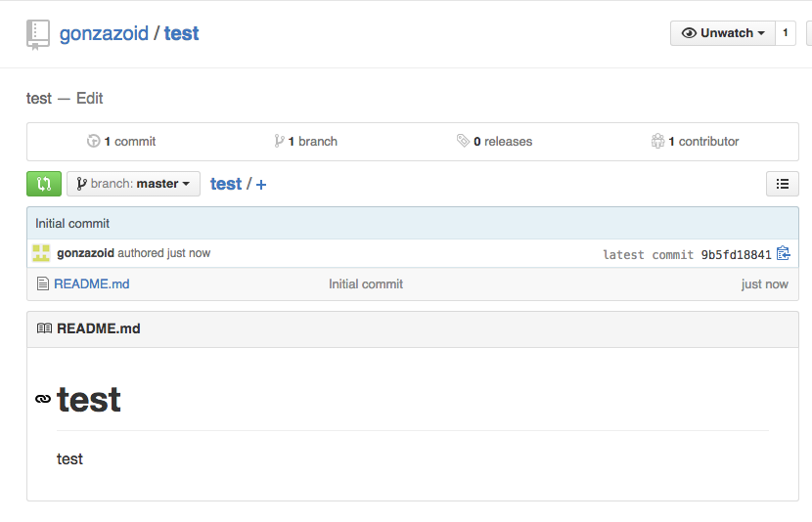This screenshot has height=522, width=812.
Task: View the 0 releases tab
Action: click(x=495, y=142)
